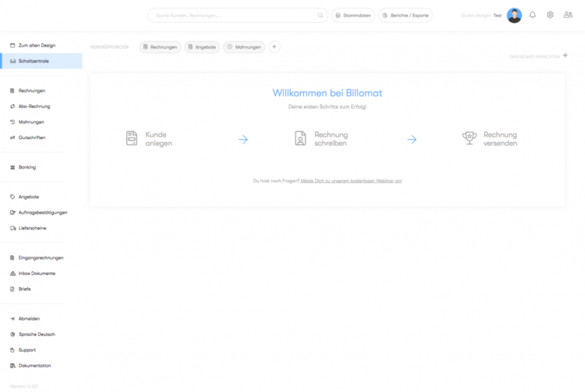Open the Stammdaten button
The image size is (585, 392).
tap(353, 15)
